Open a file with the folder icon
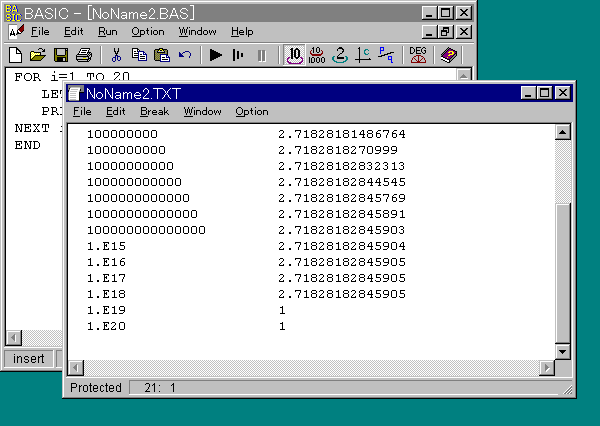600x426 pixels. tap(38, 55)
